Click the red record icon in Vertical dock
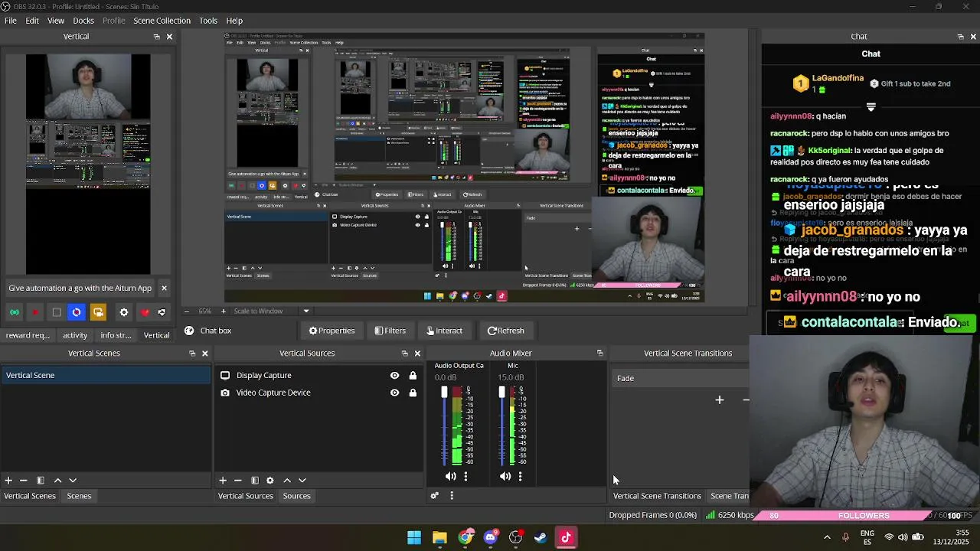This screenshot has width=980, height=551. [35, 312]
